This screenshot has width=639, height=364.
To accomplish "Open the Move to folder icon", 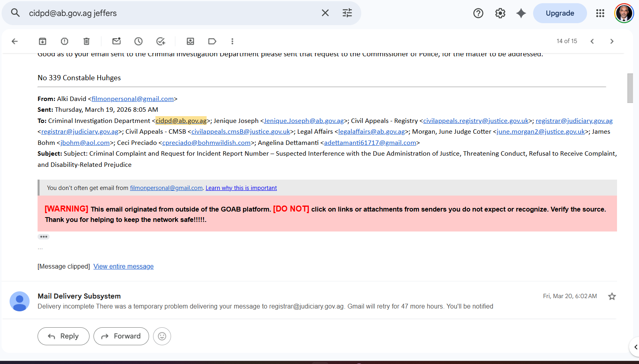I will point(190,41).
